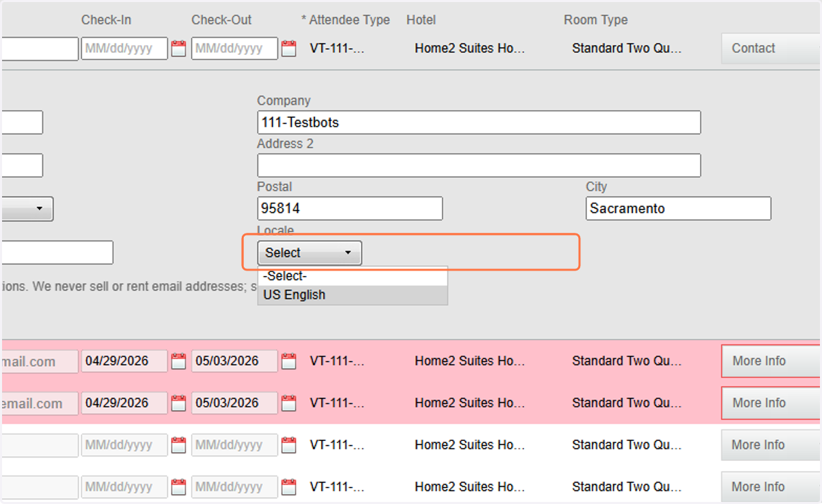Image resolution: width=822 pixels, height=504 pixels.
Task: Select Home2 Suites Ho... in the Contact row
Action: coord(470,49)
